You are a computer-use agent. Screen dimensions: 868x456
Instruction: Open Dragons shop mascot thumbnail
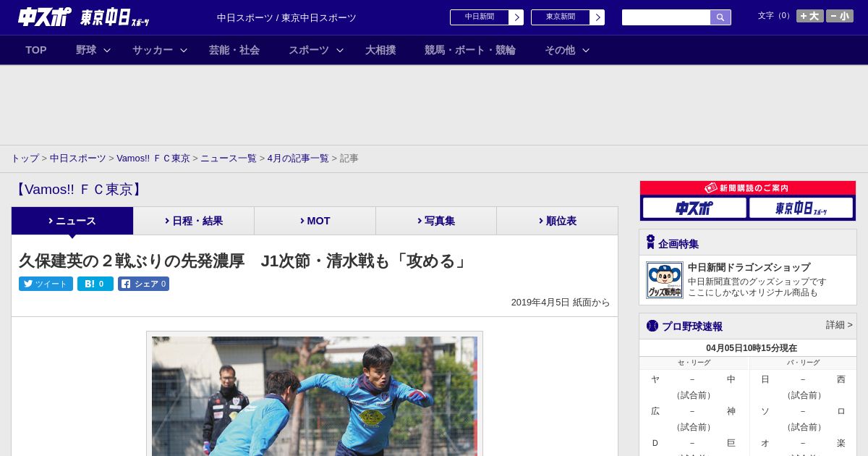coord(665,280)
